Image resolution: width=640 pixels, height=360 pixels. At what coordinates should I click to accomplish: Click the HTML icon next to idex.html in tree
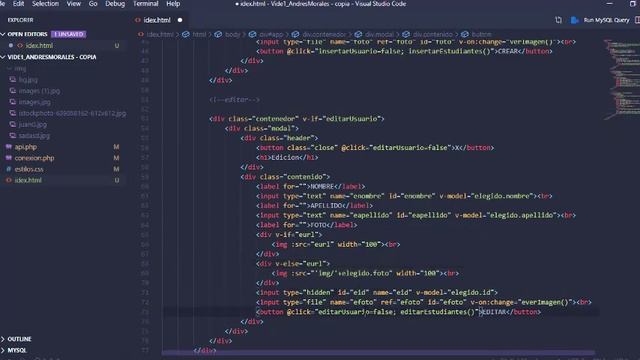(x=9, y=180)
